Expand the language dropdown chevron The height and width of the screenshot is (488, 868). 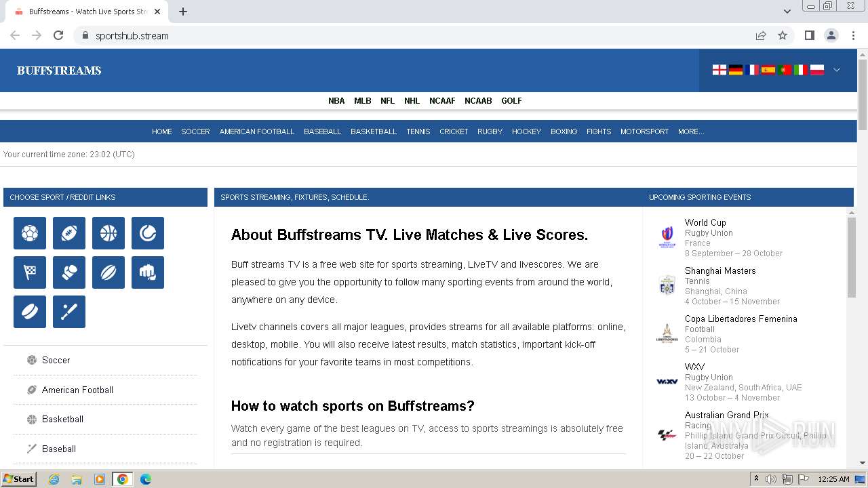tap(837, 70)
